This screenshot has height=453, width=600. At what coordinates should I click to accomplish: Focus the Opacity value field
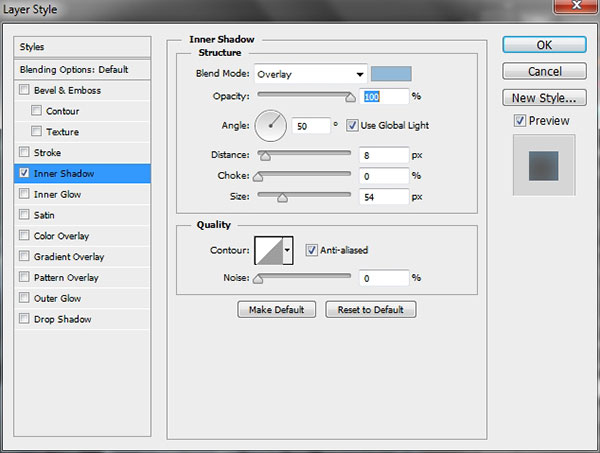click(384, 96)
